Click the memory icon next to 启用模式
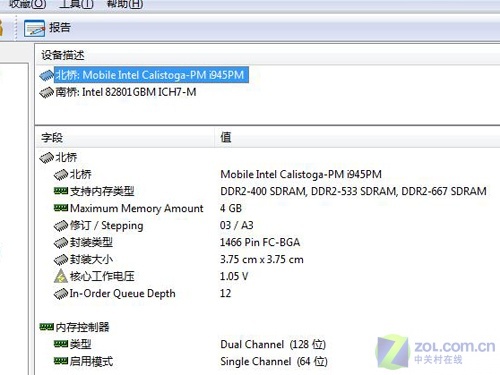Screen dimensions: 500x375 61,361
